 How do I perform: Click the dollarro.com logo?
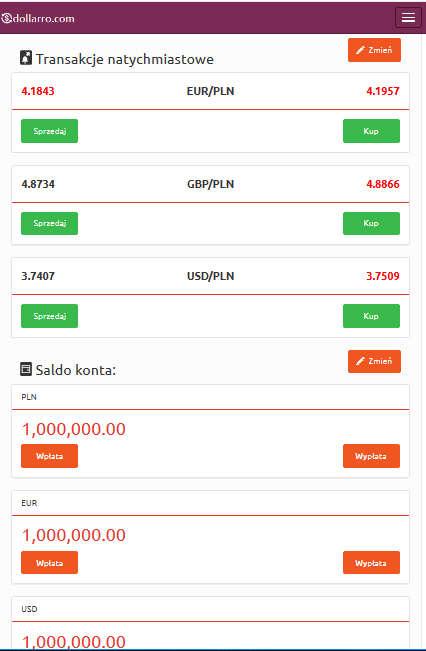38,18
